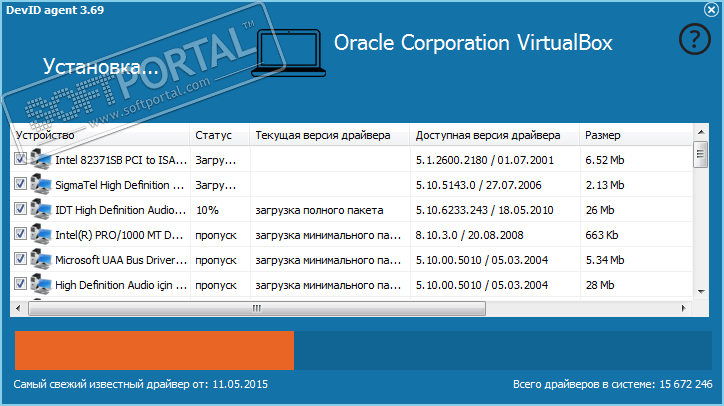Click version 5.10.5143.0 / 27.07.2006 cell

pos(478,185)
